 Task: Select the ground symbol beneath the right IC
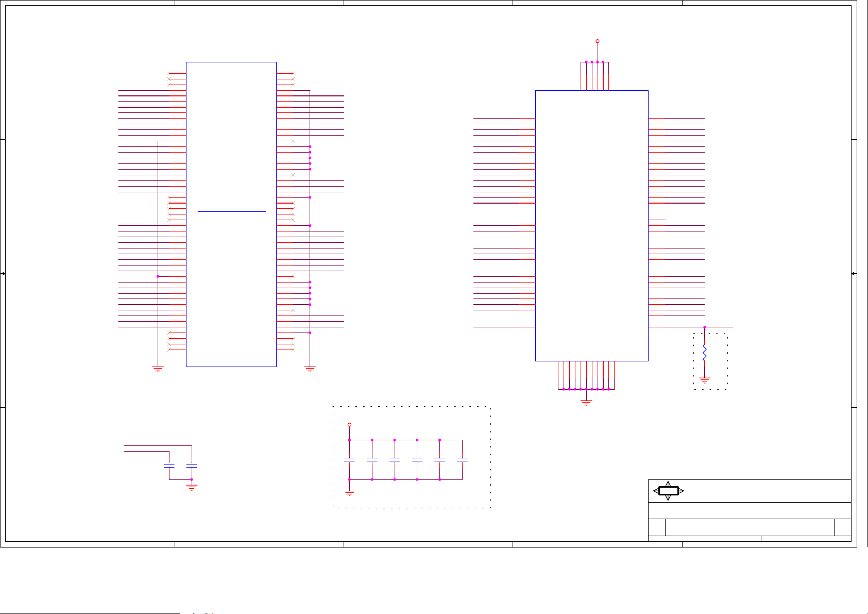point(586,402)
